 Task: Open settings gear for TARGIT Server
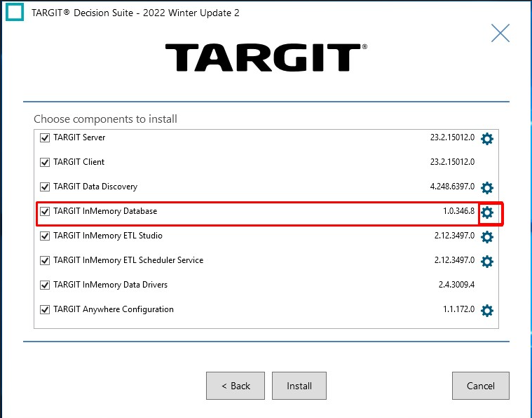pos(487,139)
